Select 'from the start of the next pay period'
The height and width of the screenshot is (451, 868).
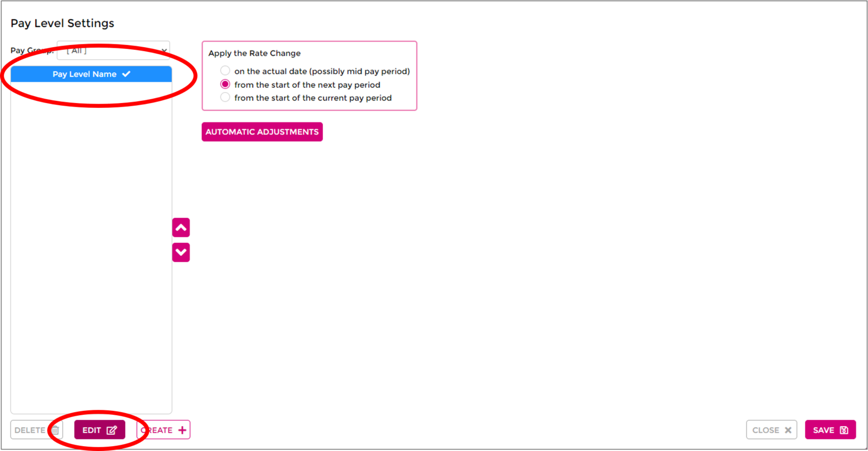pyautogui.click(x=225, y=85)
